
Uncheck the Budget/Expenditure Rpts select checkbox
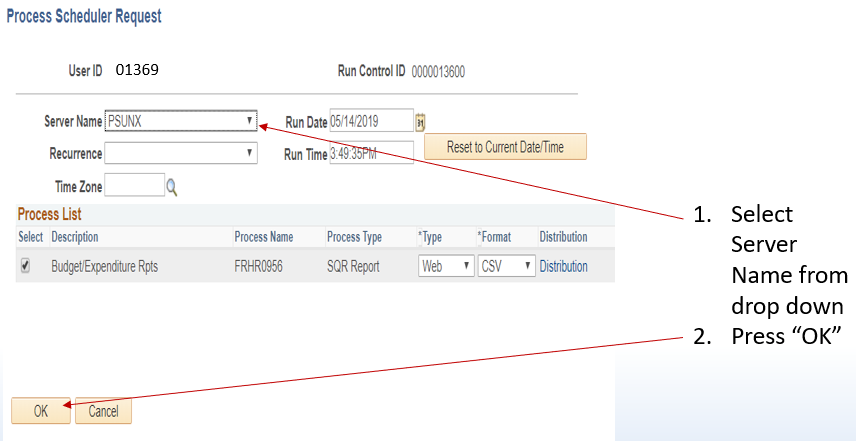25,266
